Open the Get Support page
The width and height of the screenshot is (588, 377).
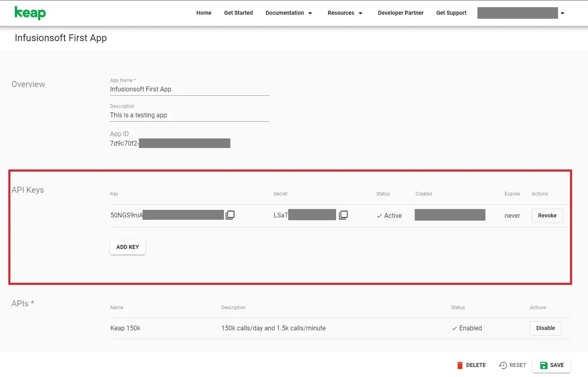pos(451,13)
